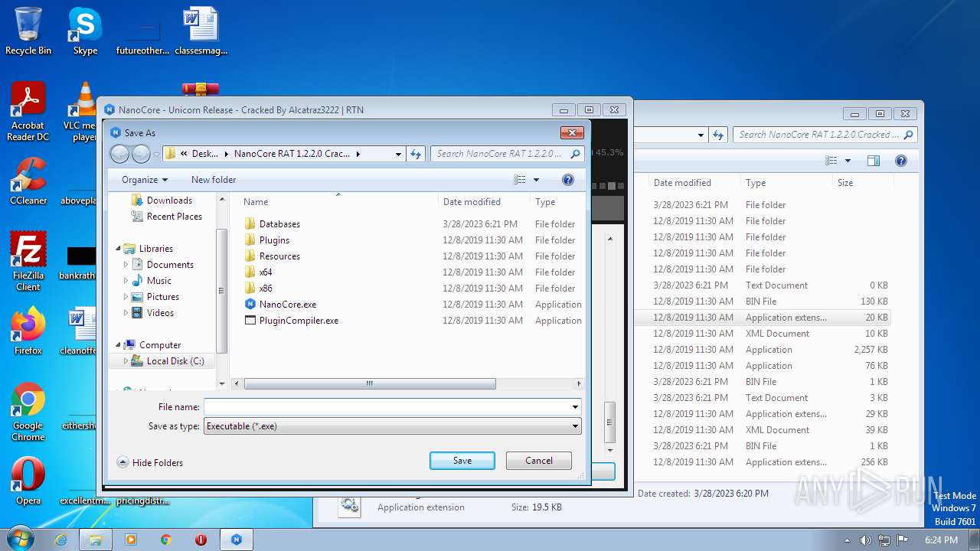Click the Explorer search NanoCore RAT box
The height and width of the screenshot is (551, 980).
[825, 135]
